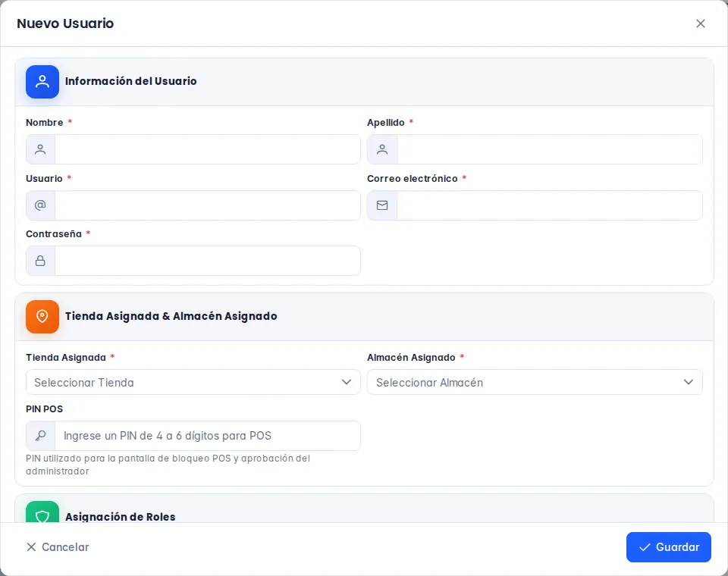Click the green shield icon beside Asignación de Roles
This screenshot has height=576, width=728.
[42, 512]
